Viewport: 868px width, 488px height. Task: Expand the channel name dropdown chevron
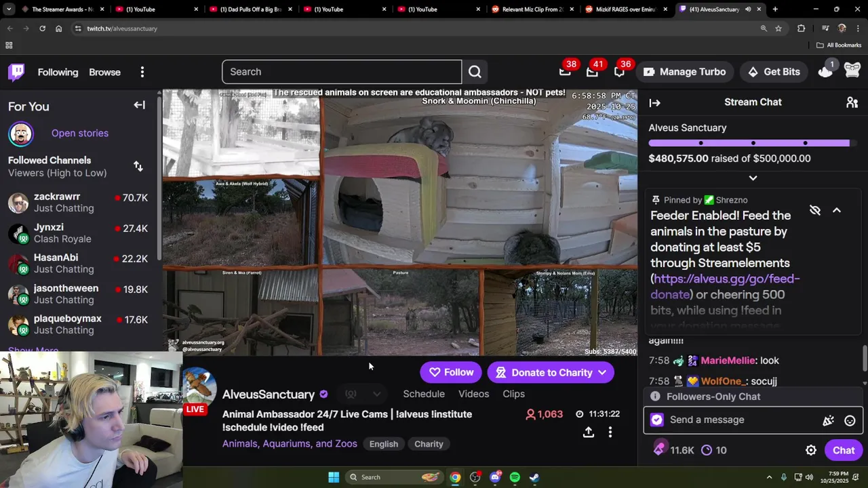point(376,394)
